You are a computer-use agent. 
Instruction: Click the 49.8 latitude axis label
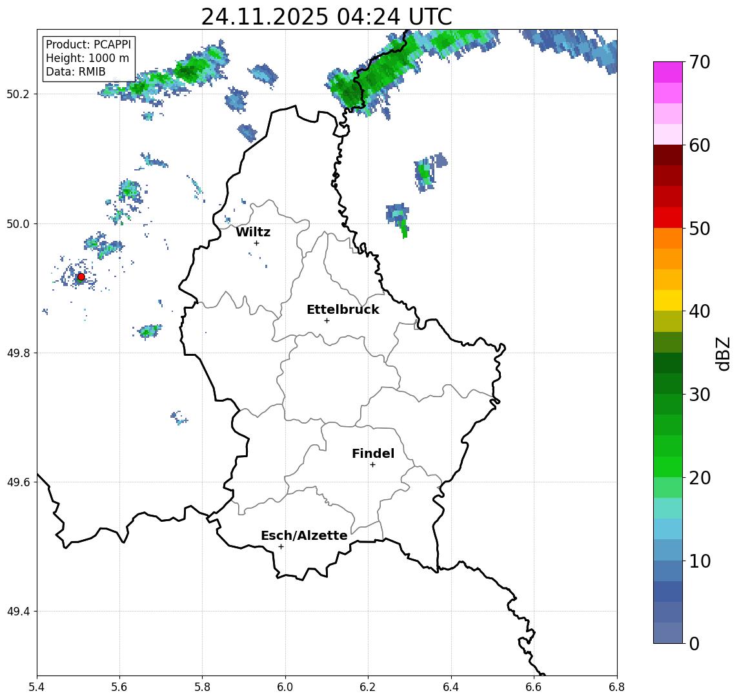tap(17, 353)
